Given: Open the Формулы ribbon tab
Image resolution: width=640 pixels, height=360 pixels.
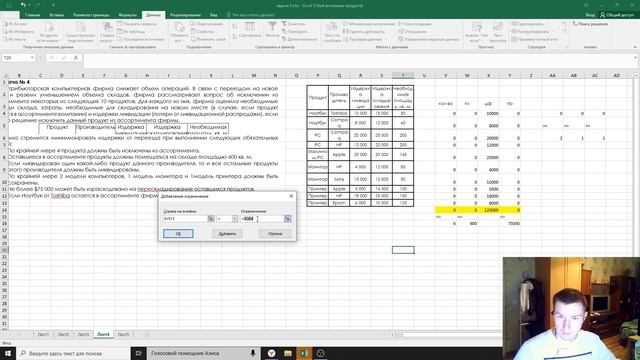Looking at the screenshot, I should point(128,15).
